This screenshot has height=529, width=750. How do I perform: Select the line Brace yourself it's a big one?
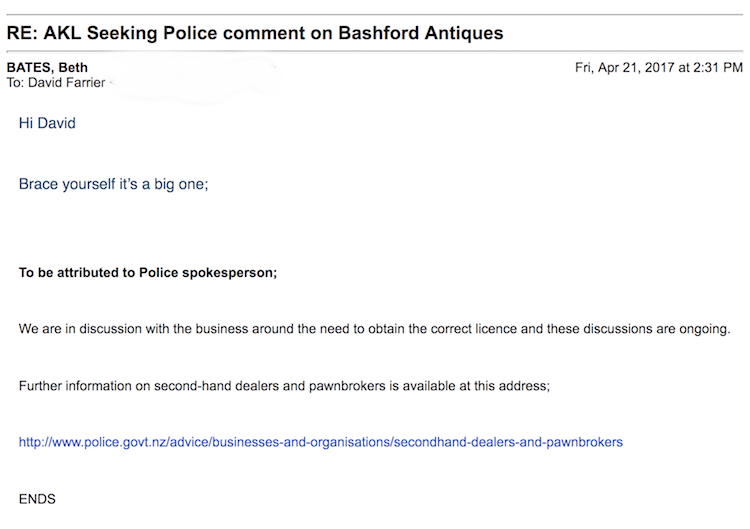point(113,185)
